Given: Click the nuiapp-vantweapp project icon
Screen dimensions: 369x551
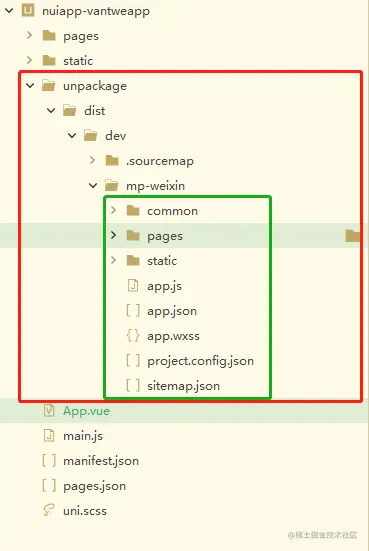Looking at the screenshot, I should click(28, 11).
